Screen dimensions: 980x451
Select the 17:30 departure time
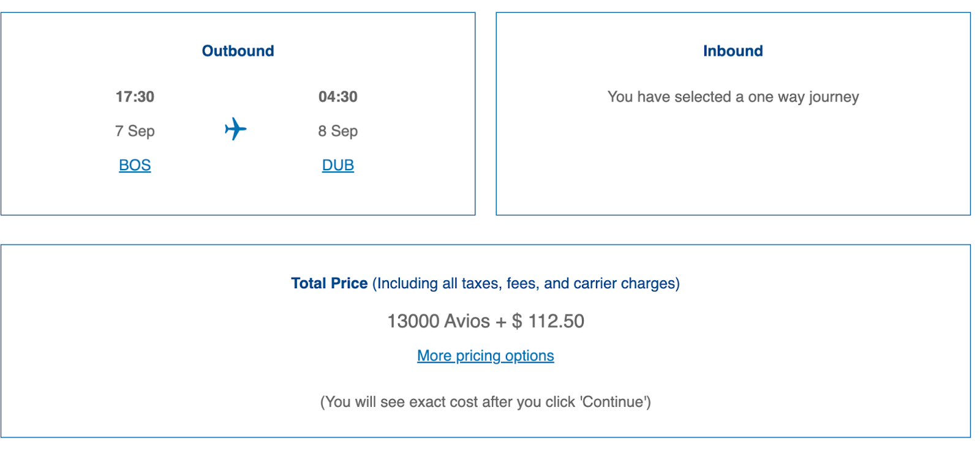tap(135, 97)
